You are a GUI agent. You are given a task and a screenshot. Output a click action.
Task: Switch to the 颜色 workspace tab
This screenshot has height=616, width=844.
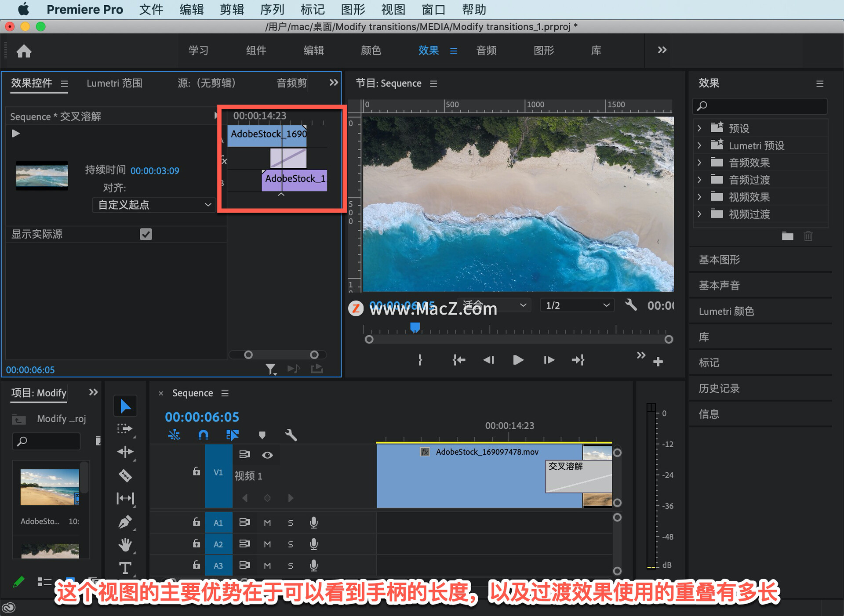[x=371, y=51]
